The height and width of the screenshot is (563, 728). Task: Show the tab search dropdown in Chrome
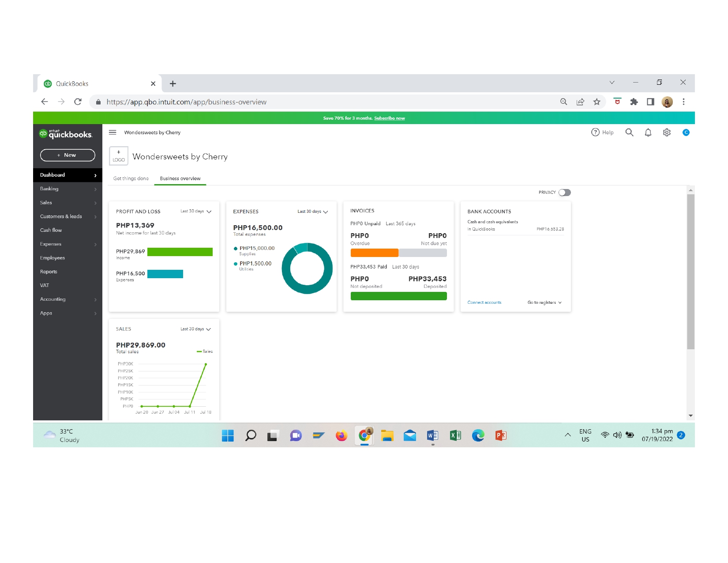pyautogui.click(x=612, y=83)
